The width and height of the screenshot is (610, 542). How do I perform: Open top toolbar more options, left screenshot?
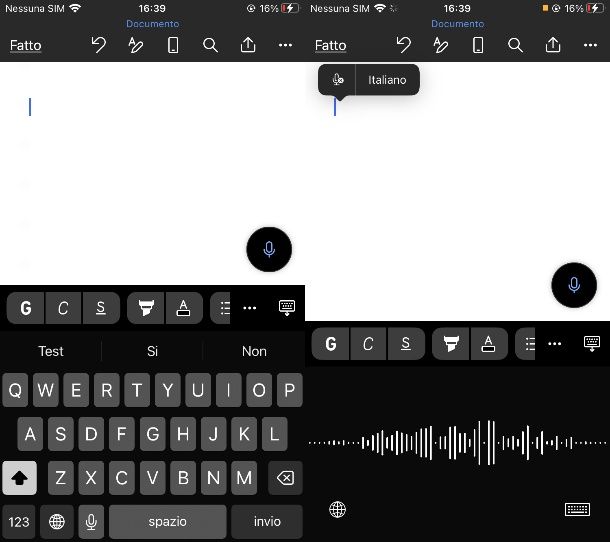pos(285,45)
